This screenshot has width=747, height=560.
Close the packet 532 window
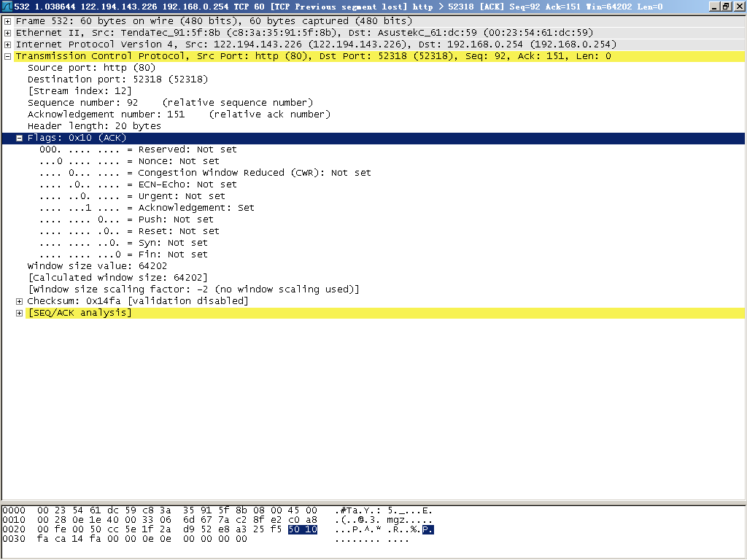pyautogui.click(x=738, y=7)
